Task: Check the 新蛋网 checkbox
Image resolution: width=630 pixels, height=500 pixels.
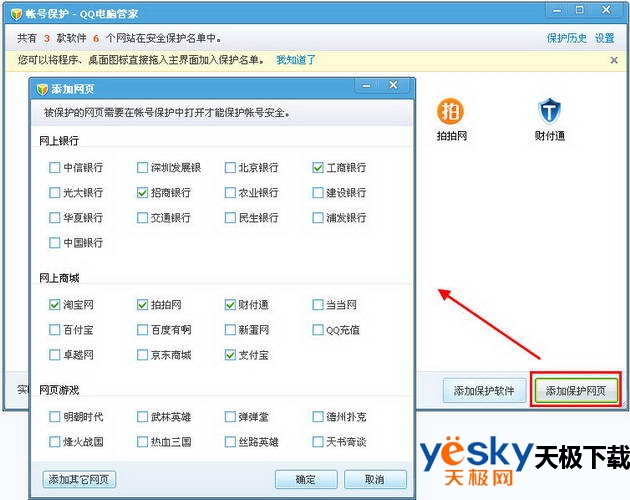Action: pos(230,330)
